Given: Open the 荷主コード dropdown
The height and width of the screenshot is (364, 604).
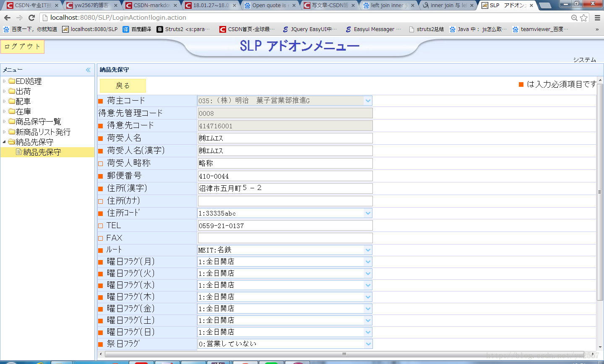Looking at the screenshot, I should coord(368,101).
